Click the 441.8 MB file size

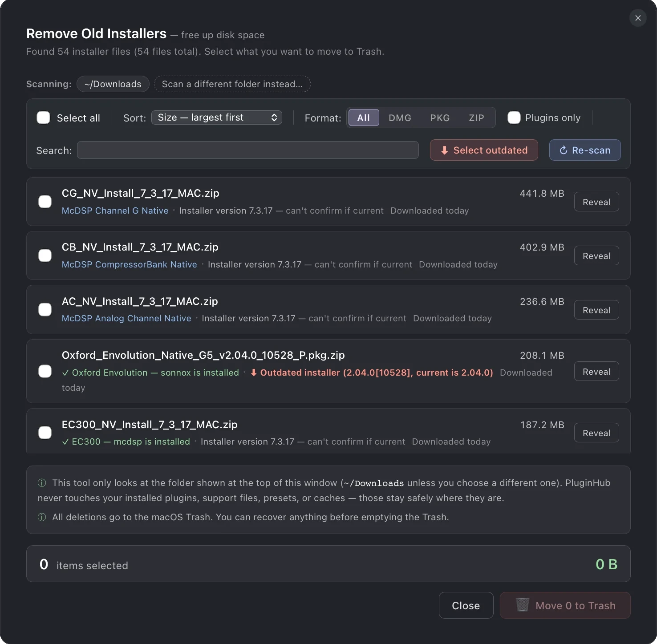(x=542, y=194)
